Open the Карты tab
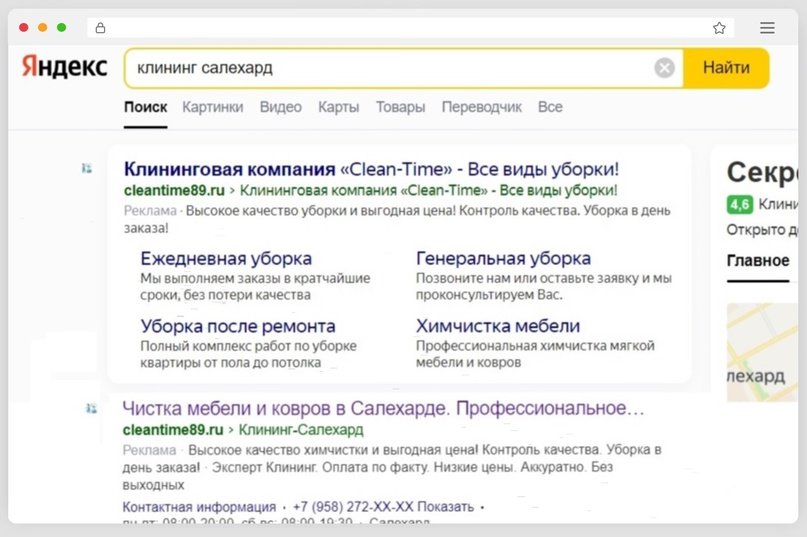Image resolution: width=807 pixels, height=537 pixels. pyautogui.click(x=339, y=107)
